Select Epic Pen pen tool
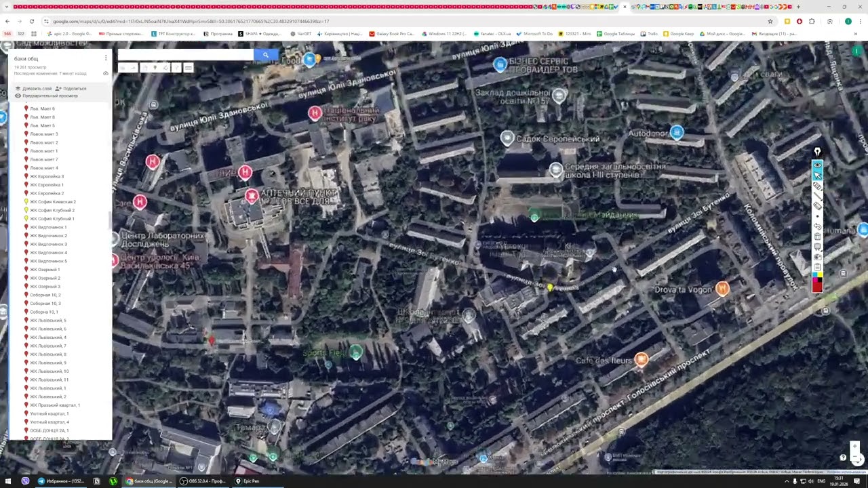The width and height of the screenshot is (868, 488). [817, 195]
